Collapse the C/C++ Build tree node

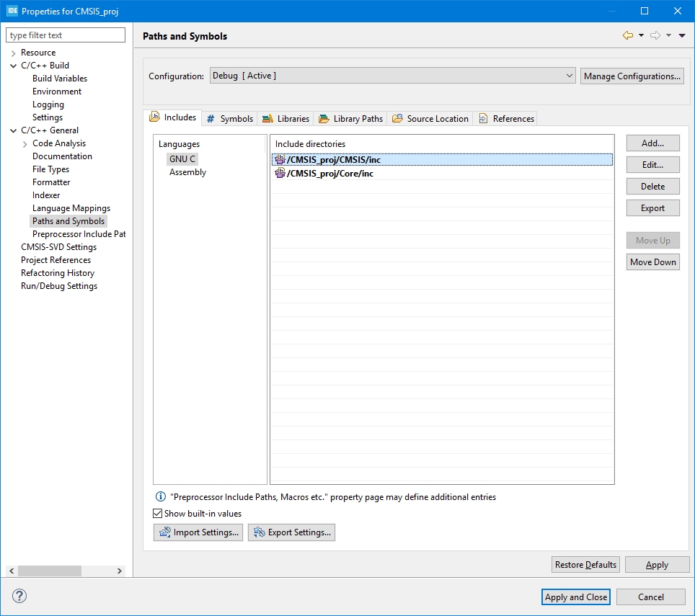pos(14,66)
